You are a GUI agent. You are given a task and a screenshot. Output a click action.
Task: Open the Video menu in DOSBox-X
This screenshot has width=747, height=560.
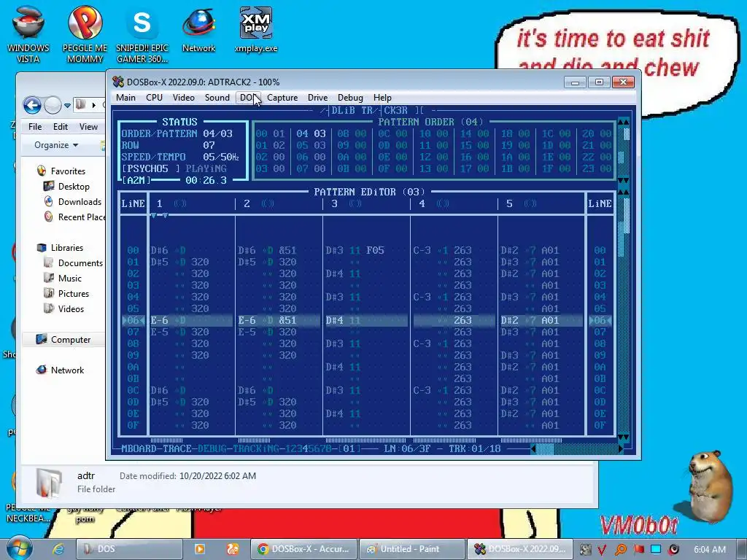coord(183,98)
